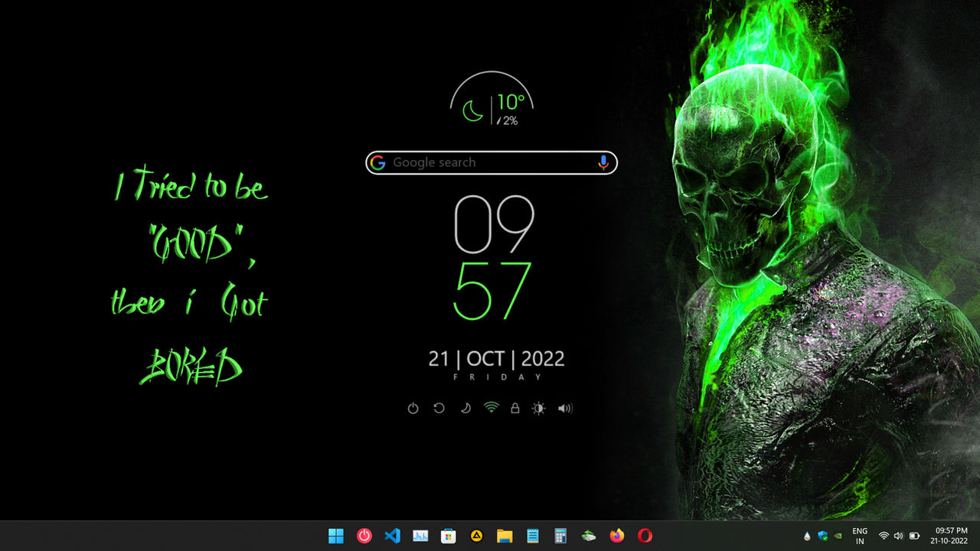Launch Opera browser from the taskbar

point(645,536)
